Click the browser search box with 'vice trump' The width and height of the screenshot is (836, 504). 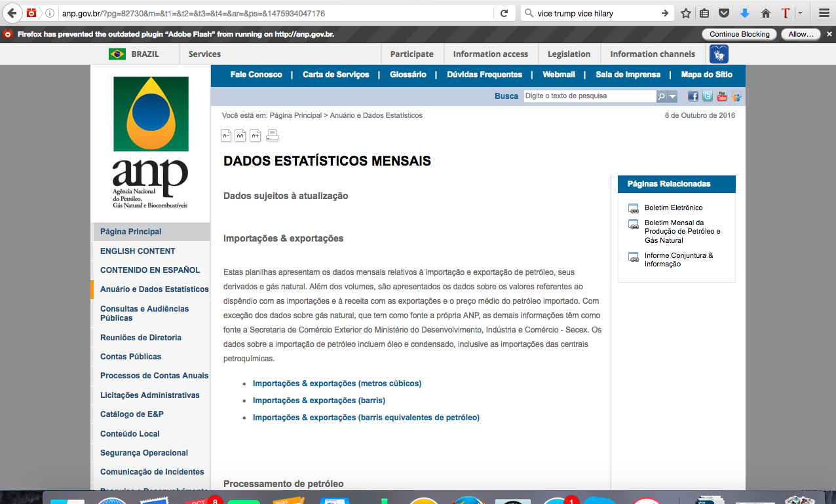click(596, 13)
